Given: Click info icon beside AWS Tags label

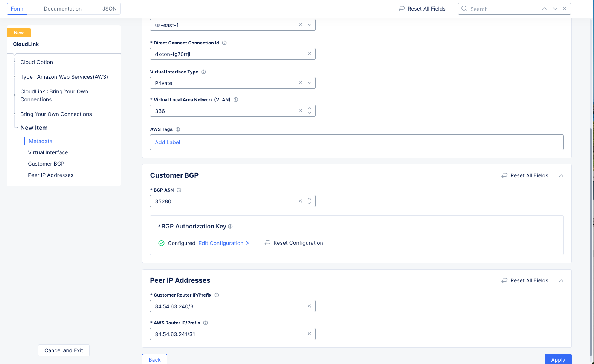Looking at the screenshot, I should coord(178,129).
